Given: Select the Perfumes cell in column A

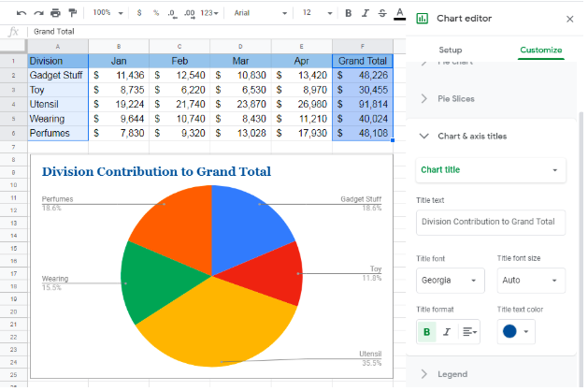Looking at the screenshot, I should tap(58, 133).
